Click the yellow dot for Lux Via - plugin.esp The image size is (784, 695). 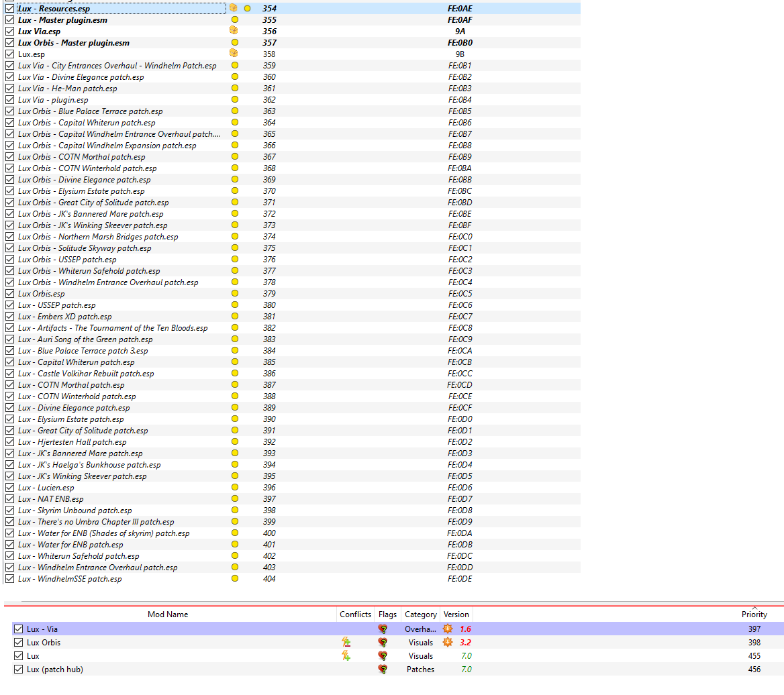pyautogui.click(x=234, y=99)
